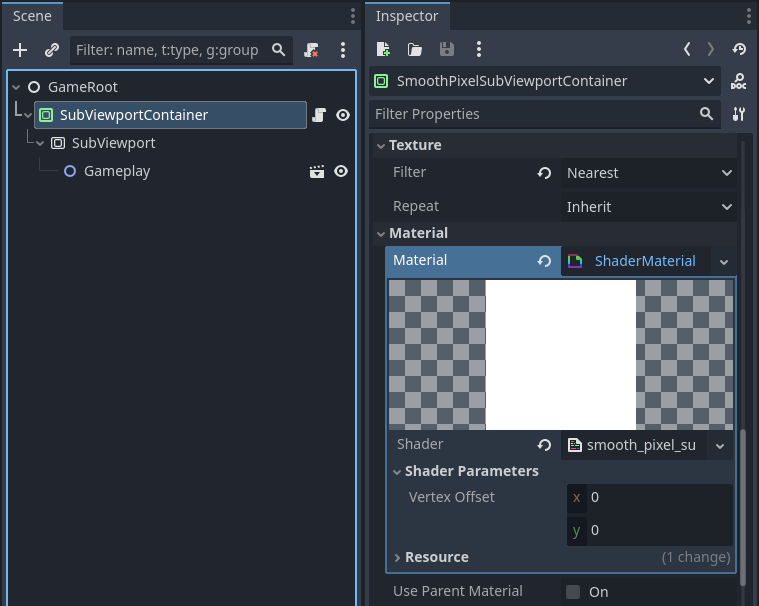Open Inspector property display settings sliders icon
759x606 pixels.
pos(739,114)
